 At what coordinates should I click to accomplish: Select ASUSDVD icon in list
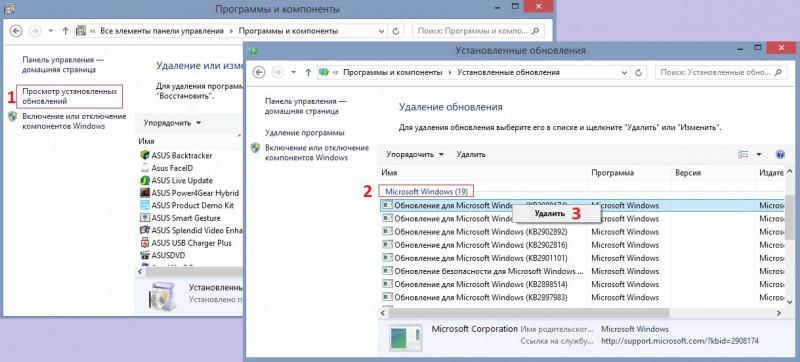[144, 255]
